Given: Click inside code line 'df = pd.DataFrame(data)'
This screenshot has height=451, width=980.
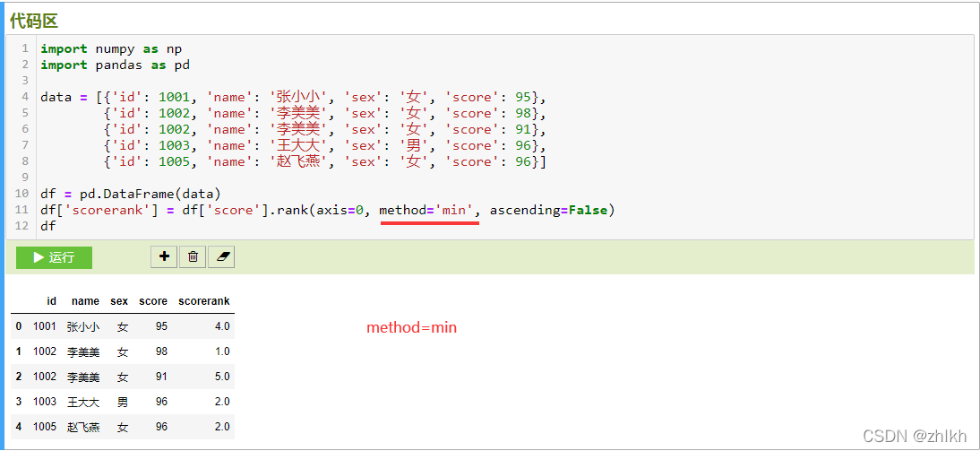Looking at the screenshot, I should coord(131,194).
